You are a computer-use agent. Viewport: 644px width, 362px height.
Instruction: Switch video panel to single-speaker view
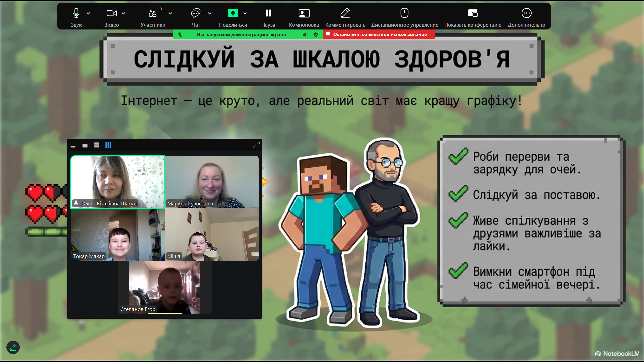85,145
